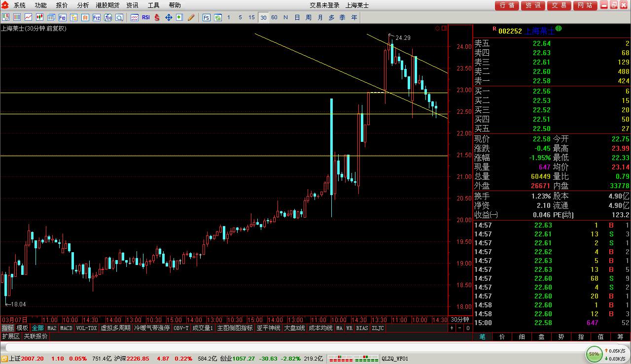Switch chart to weekly 周 period
This screenshot has height=364, width=631.
pos(308,17)
